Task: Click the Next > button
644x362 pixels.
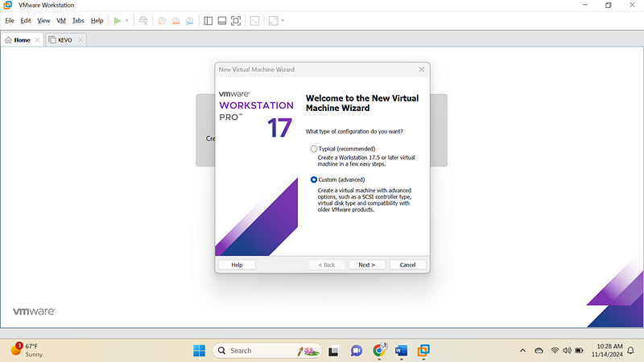Action: [x=367, y=265]
